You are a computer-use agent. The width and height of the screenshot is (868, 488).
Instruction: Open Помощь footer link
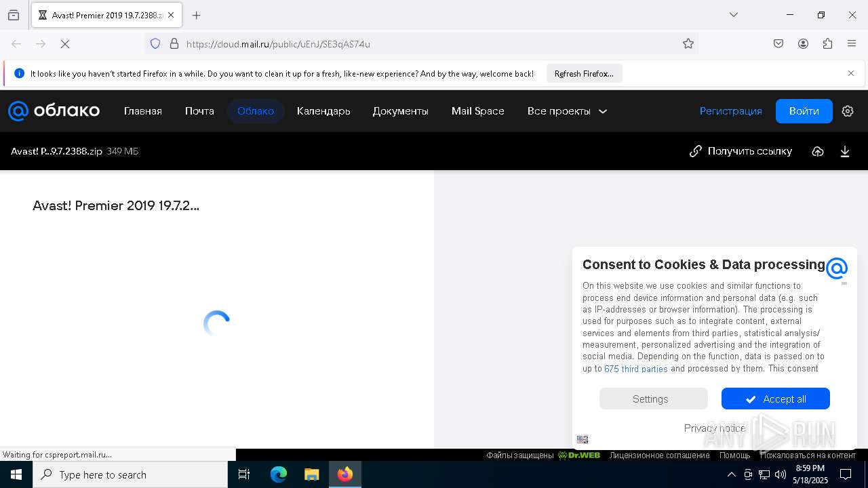tap(735, 455)
